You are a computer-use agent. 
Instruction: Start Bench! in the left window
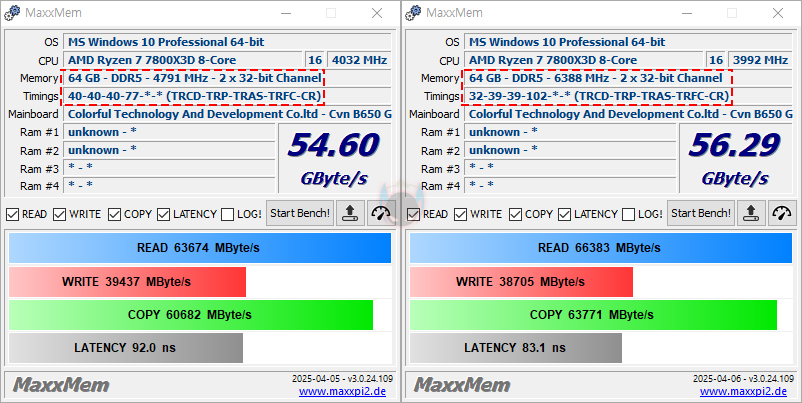300,213
